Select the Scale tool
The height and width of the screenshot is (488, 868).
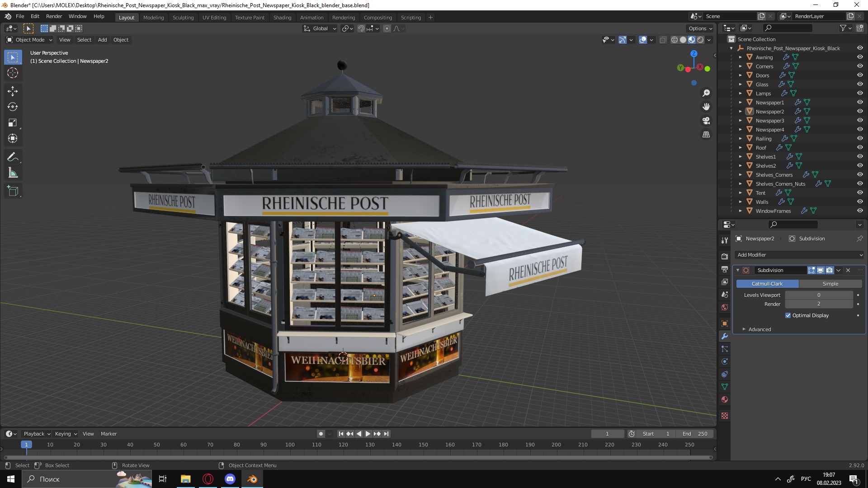coord(13,123)
